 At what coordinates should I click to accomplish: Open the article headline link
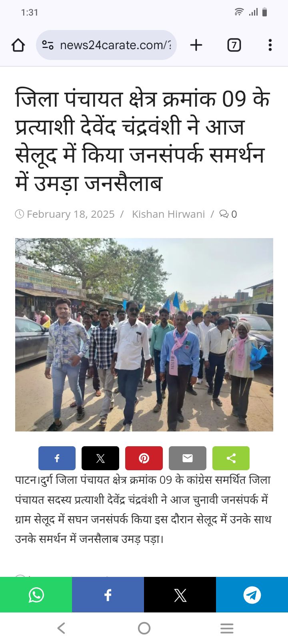143,141
